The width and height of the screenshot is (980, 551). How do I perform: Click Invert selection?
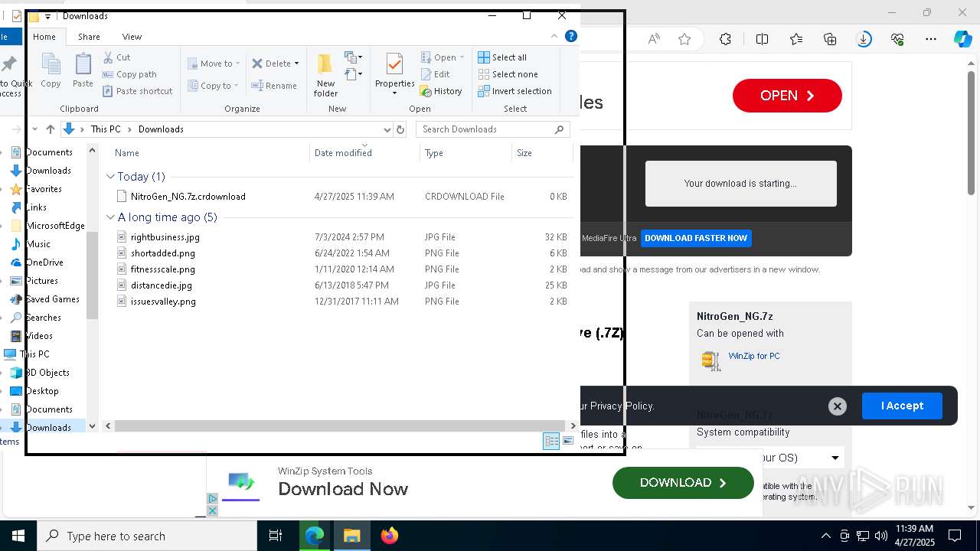514,91
